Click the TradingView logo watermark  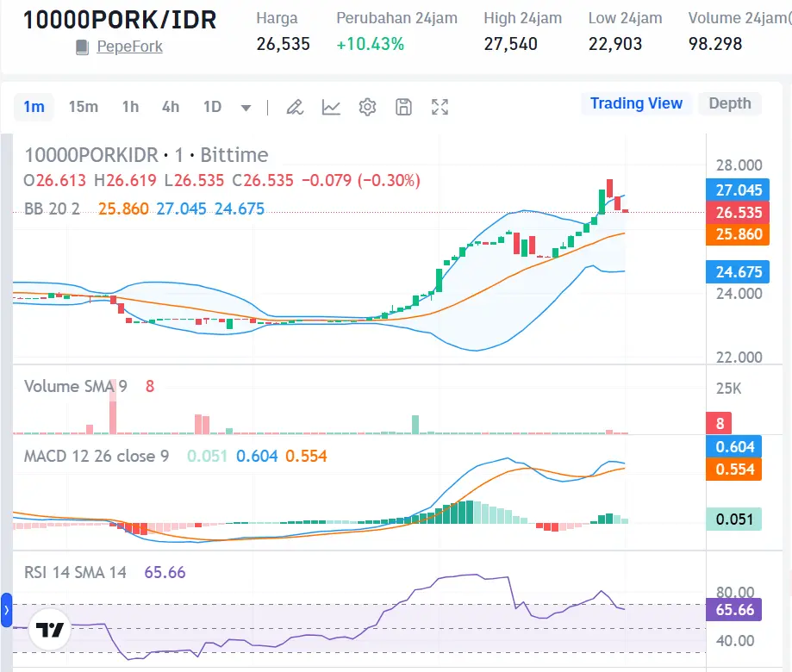[x=48, y=629]
